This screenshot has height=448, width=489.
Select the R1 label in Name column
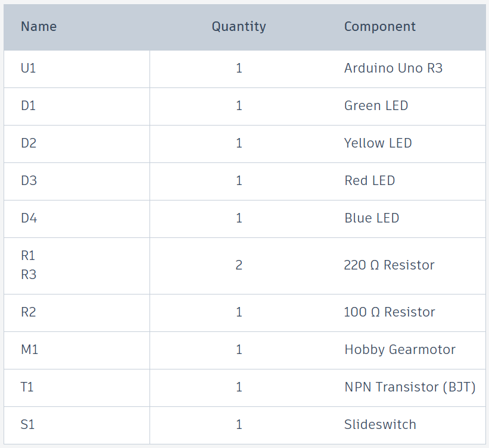click(x=28, y=256)
